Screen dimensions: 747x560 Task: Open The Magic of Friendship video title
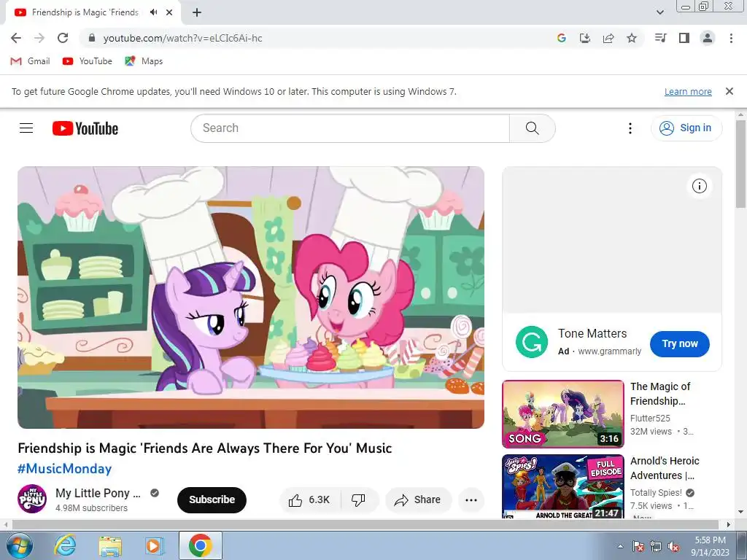point(660,394)
